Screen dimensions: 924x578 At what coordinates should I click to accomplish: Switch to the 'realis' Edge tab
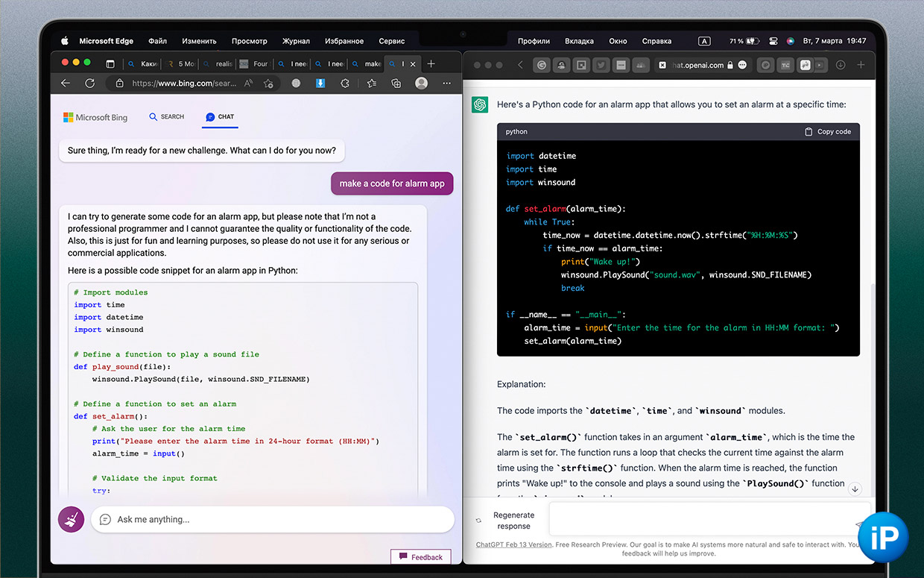tap(219, 64)
